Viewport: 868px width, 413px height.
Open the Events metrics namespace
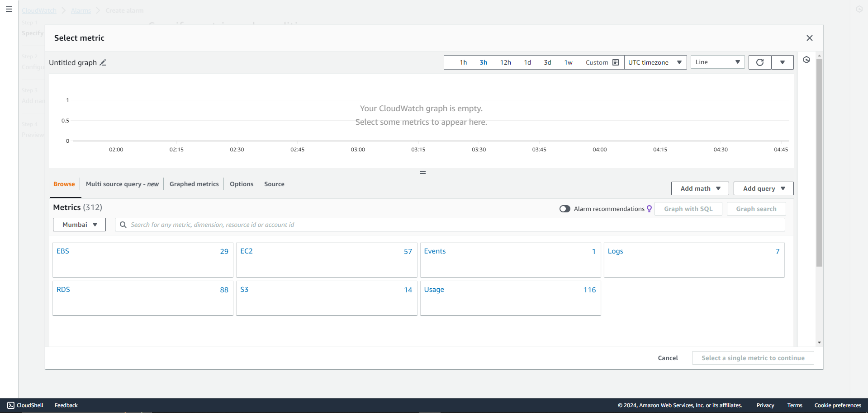pyautogui.click(x=511, y=260)
